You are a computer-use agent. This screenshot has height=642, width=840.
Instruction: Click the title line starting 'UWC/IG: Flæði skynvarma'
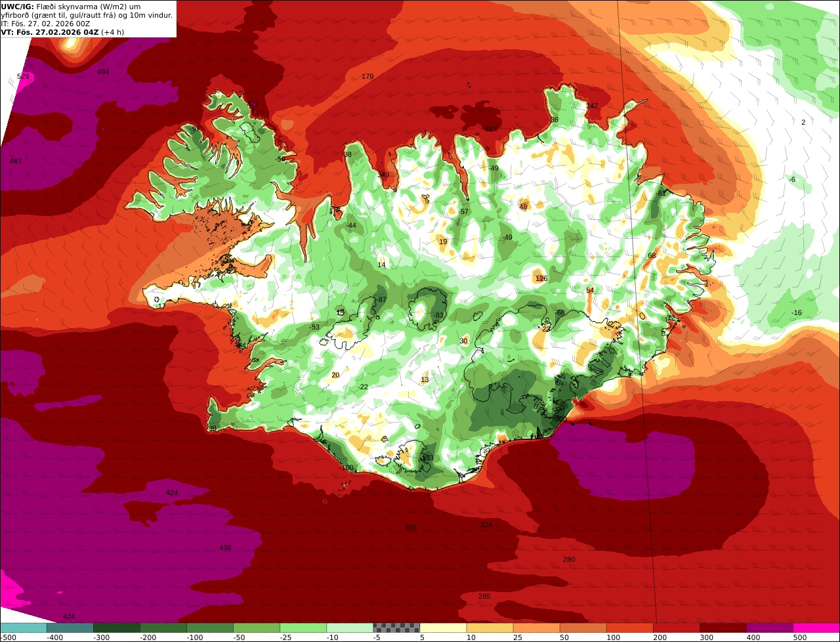click(71, 6)
